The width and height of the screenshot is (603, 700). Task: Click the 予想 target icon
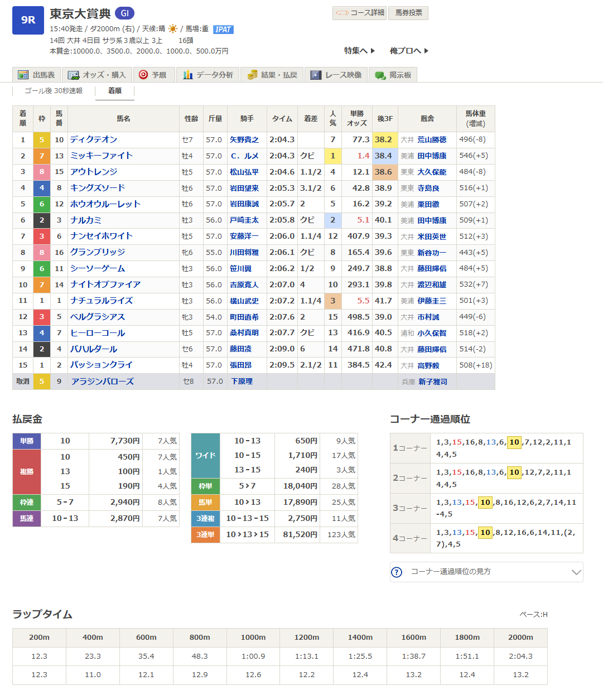point(143,75)
